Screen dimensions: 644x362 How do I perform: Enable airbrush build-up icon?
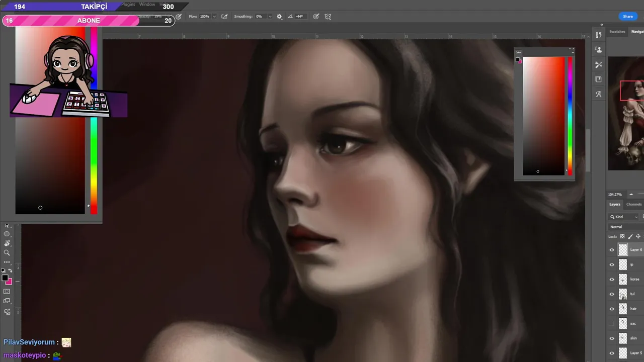click(224, 17)
